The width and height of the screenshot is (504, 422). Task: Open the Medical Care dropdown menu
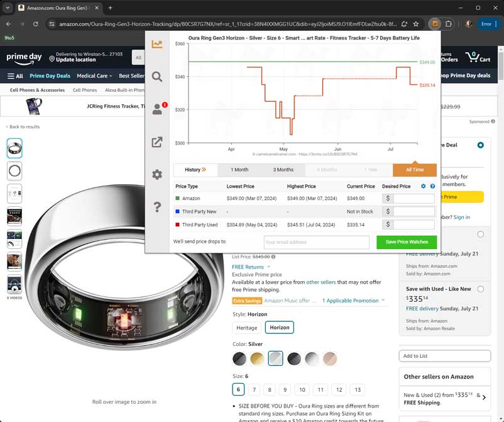tap(94, 76)
